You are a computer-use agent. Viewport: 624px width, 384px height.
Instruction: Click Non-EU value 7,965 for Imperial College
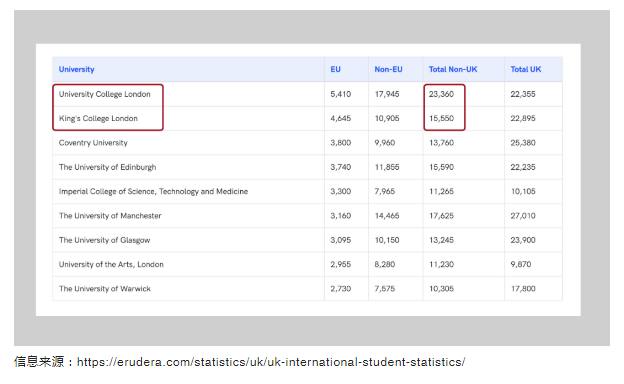pyautogui.click(x=385, y=191)
